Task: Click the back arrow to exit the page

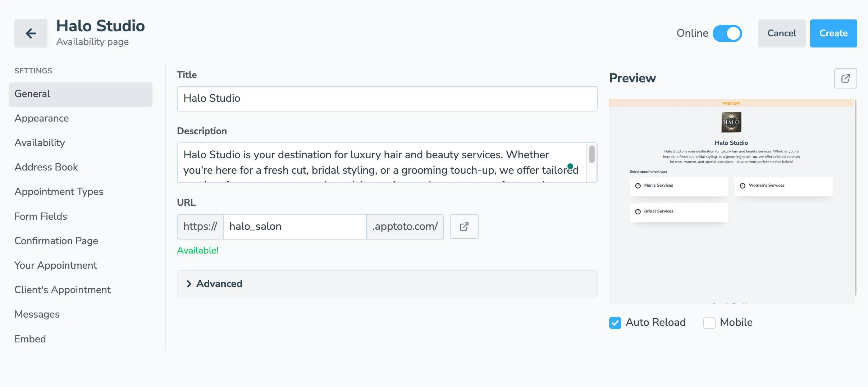Action: click(x=30, y=33)
